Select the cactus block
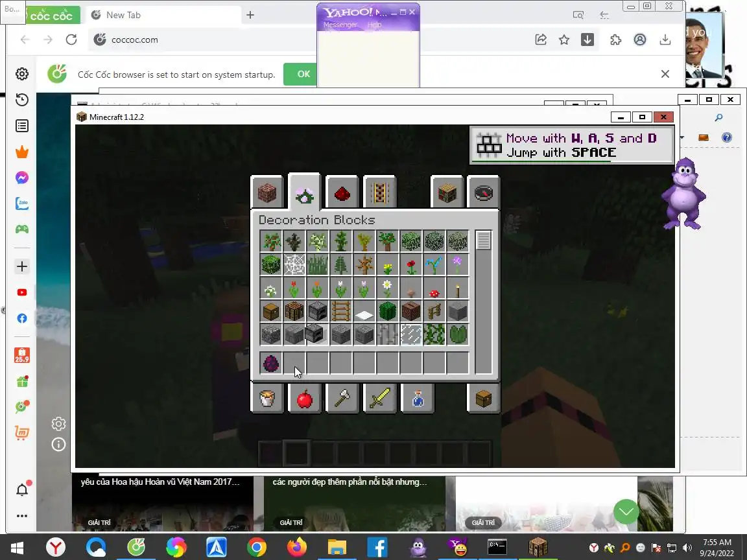747x560 pixels. tap(388, 311)
